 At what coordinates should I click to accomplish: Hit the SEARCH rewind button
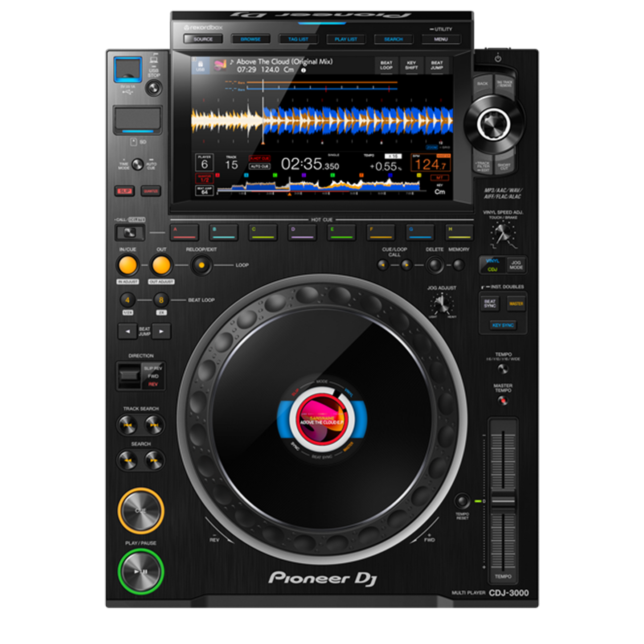pos(127,460)
